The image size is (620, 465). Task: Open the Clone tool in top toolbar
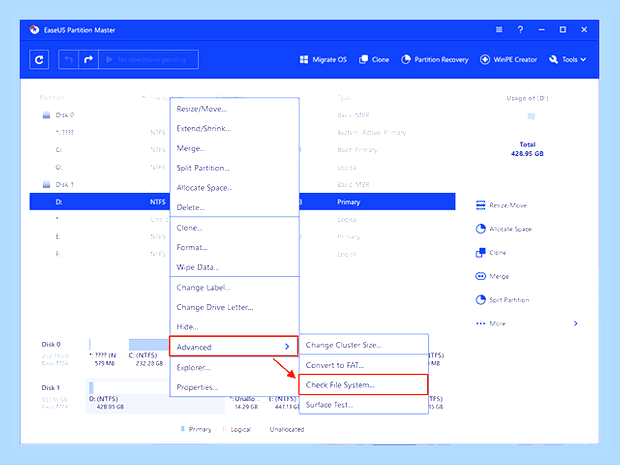pyautogui.click(x=374, y=60)
